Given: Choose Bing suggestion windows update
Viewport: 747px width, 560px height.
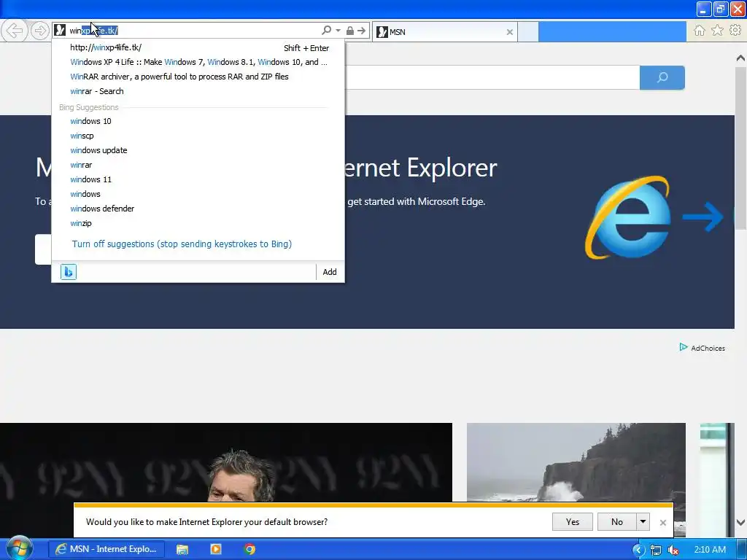Looking at the screenshot, I should (x=198, y=150).
